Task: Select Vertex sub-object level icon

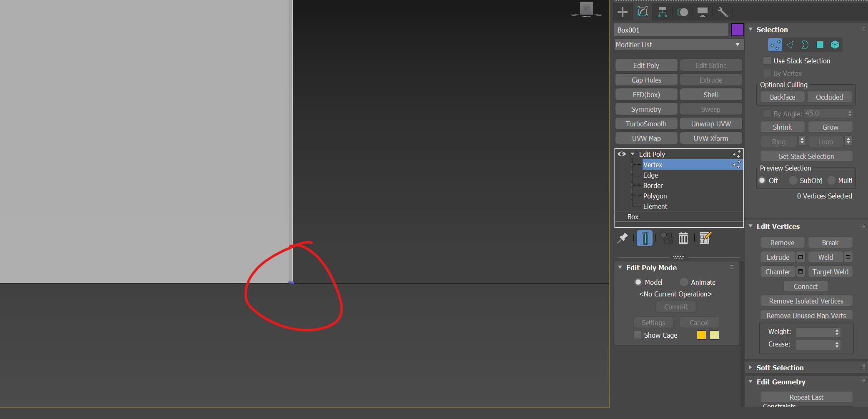Action: pos(775,45)
